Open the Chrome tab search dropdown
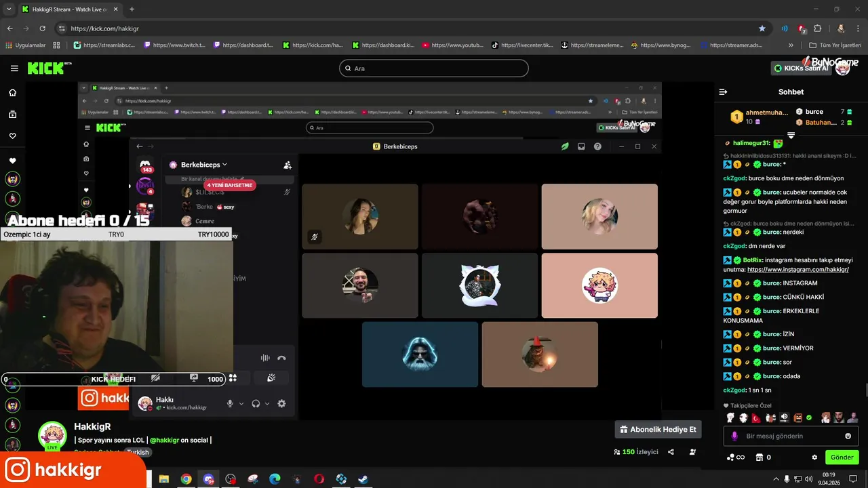 9,9
